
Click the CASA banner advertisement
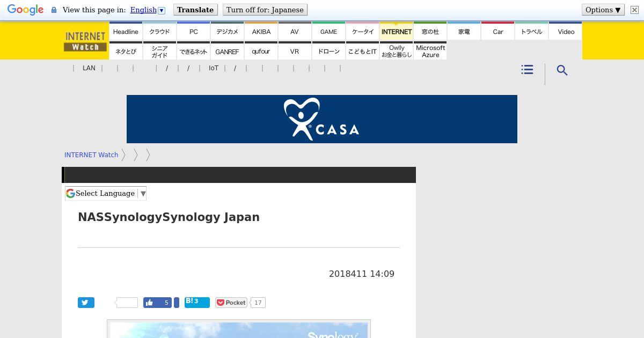[322, 119]
